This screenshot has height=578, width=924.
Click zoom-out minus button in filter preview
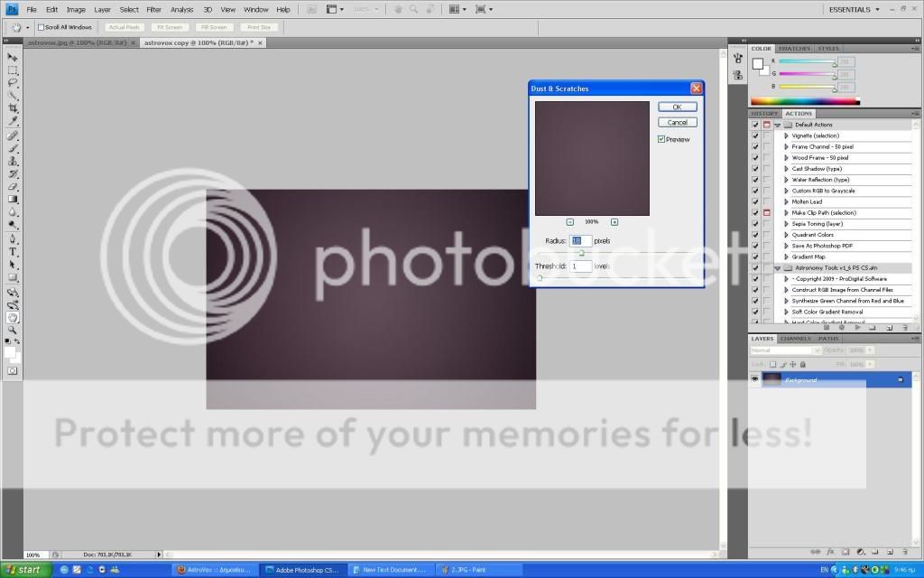(x=570, y=221)
